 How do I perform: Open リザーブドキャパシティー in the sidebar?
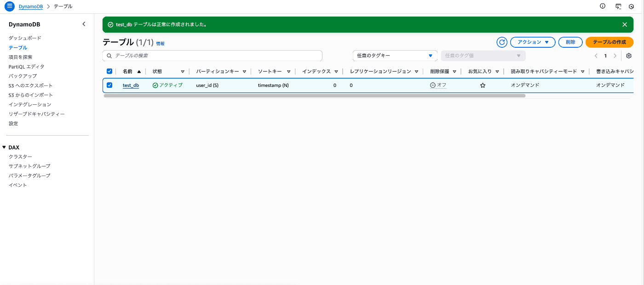(37, 114)
